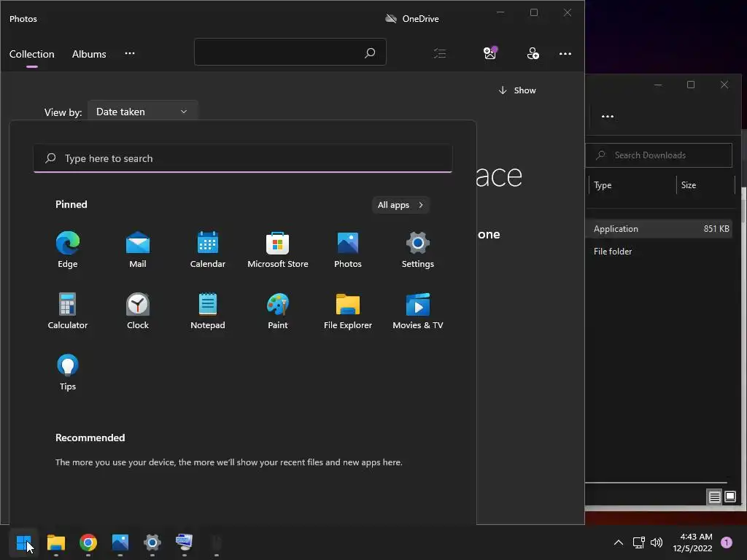Click Import icon in Photos toolbar
747x560 pixels.
tap(489, 52)
